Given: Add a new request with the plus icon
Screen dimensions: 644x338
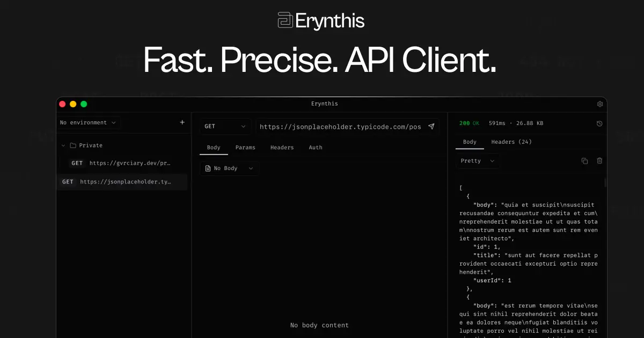Looking at the screenshot, I should point(183,122).
